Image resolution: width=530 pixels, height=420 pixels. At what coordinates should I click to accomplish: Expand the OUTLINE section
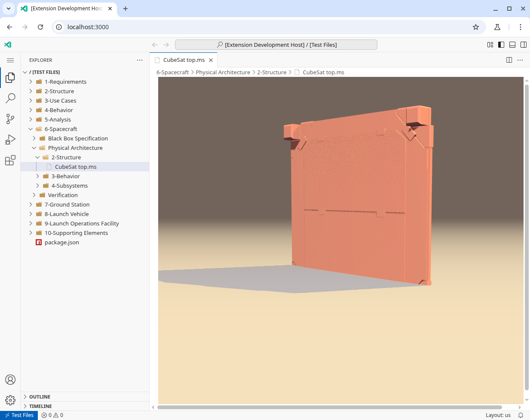click(40, 397)
